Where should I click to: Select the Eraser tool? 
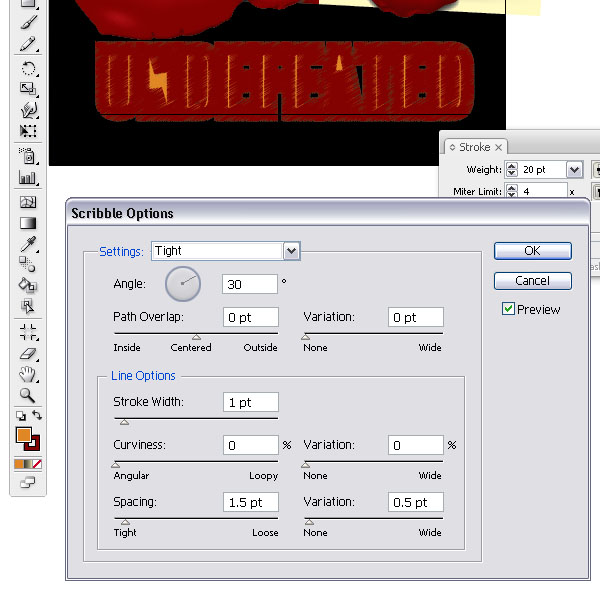(x=28, y=354)
